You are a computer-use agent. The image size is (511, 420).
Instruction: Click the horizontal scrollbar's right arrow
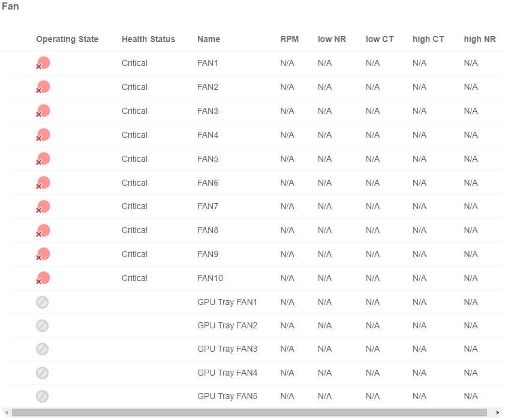[x=497, y=413]
